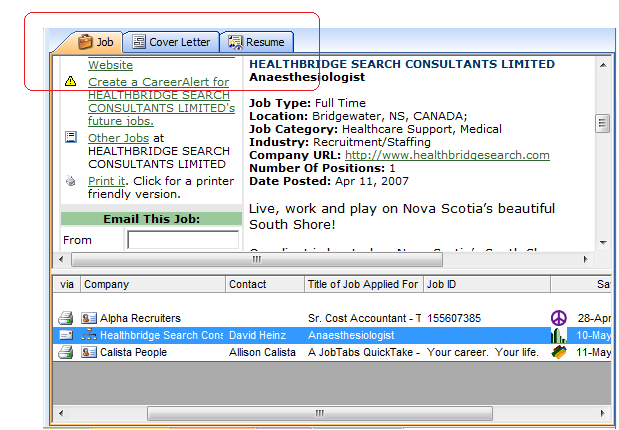
Task: Click the yellow CareerAlert warning icon
Action: click(70, 81)
